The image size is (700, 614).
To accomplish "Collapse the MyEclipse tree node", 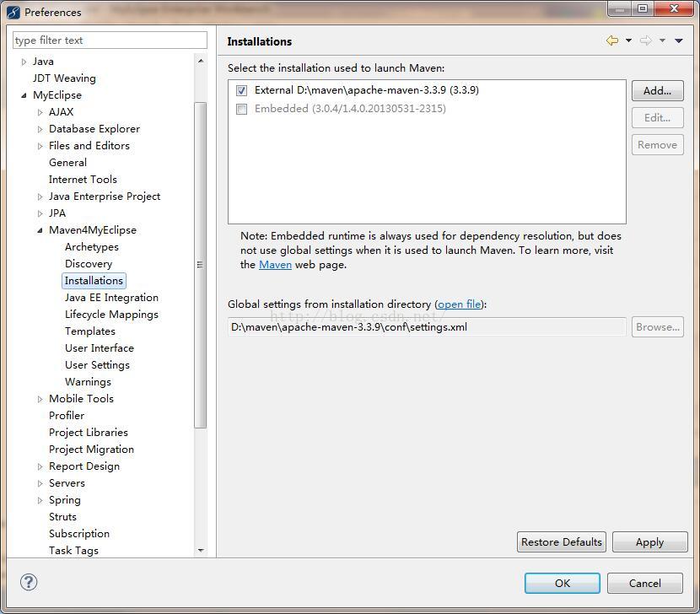I will (x=24, y=95).
